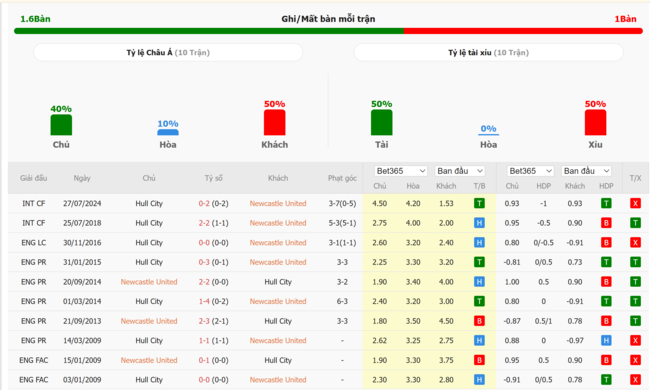Click the blue H HDP badge in the 14/03/2009 row

point(606,340)
